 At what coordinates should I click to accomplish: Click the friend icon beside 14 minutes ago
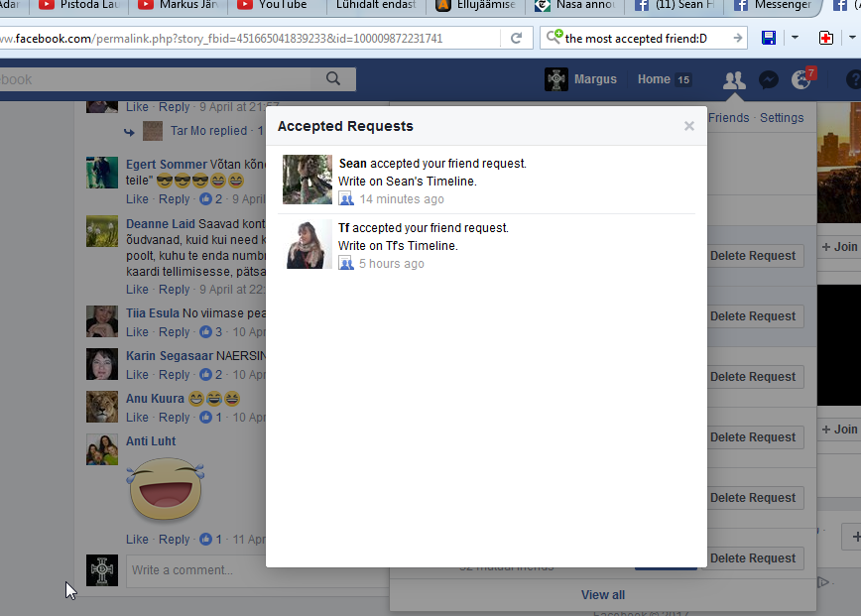click(x=346, y=198)
